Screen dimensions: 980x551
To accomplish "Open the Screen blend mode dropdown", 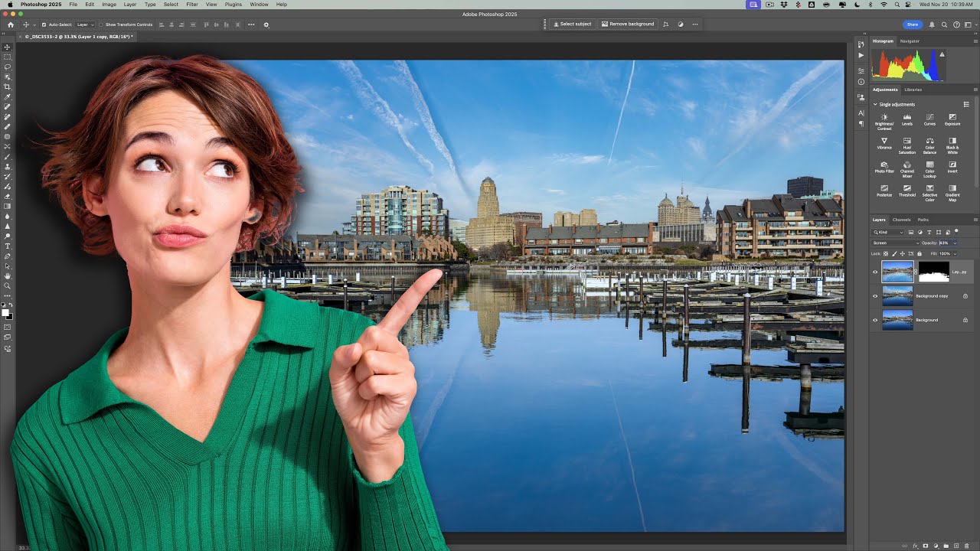I will coord(895,243).
